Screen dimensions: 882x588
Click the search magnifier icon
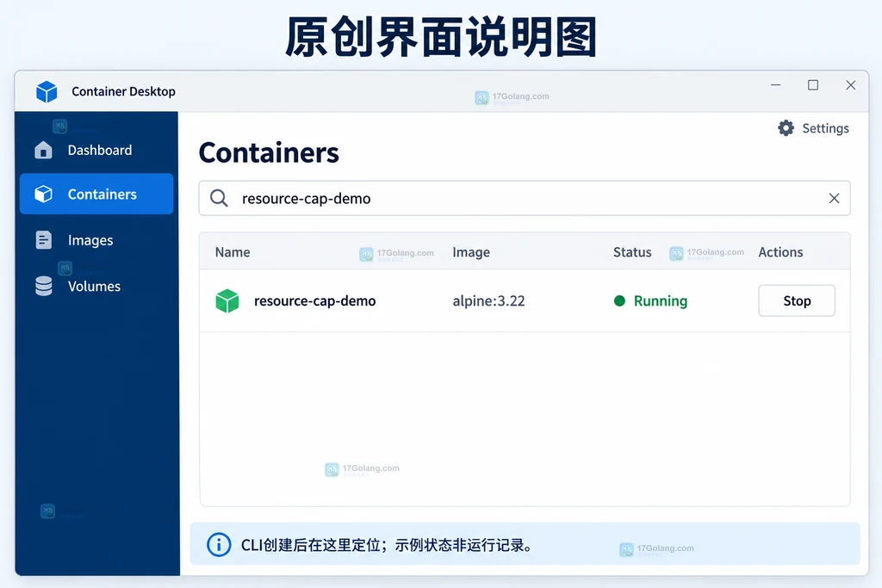click(x=219, y=198)
